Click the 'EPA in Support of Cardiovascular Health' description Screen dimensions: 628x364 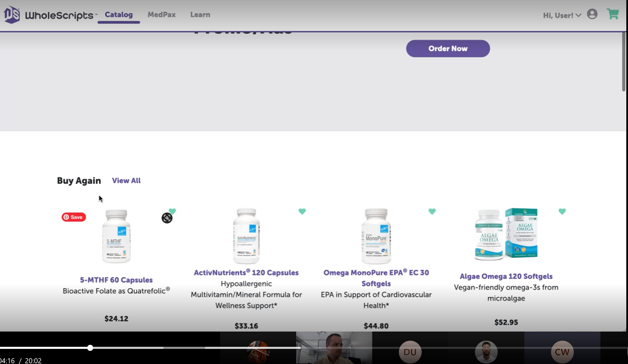click(x=376, y=300)
